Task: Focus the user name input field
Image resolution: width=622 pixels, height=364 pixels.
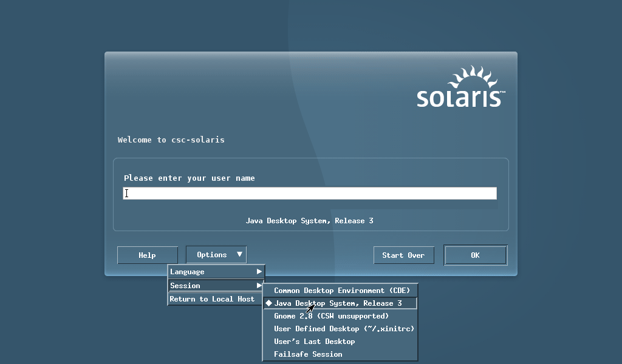Action: [x=310, y=194]
